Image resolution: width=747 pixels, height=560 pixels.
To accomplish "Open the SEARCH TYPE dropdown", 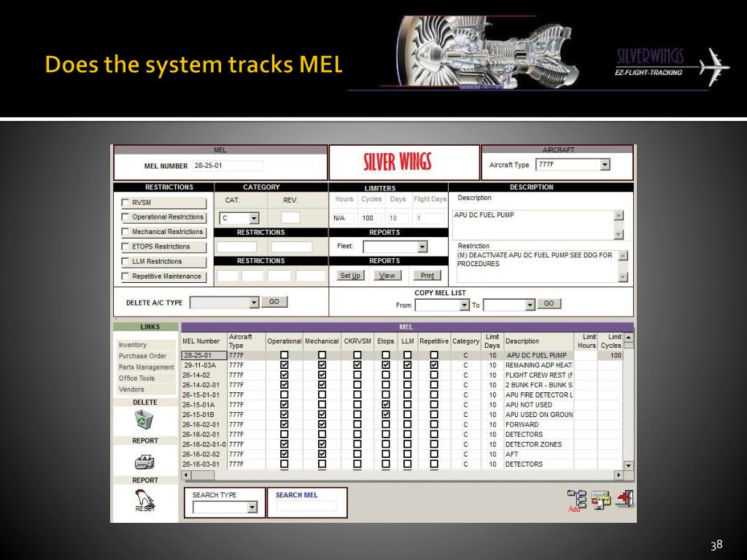I will pos(252,507).
